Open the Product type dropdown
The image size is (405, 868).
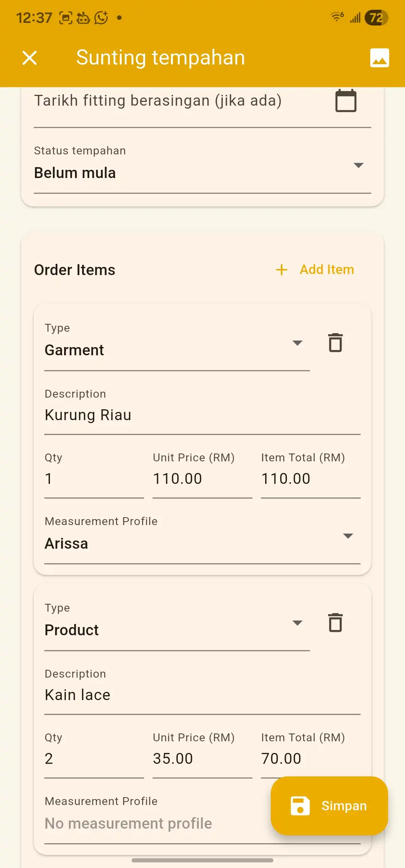(297, 623)
